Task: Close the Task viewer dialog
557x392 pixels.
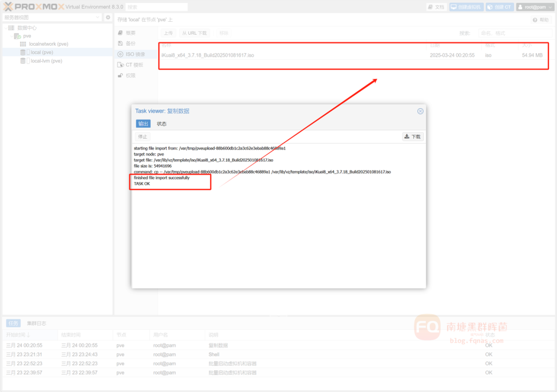Action: coord(420,111)
